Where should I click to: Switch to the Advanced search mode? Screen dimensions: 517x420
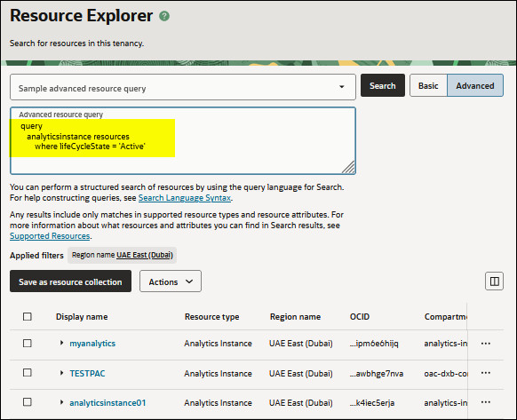click(x=474, y=86)
